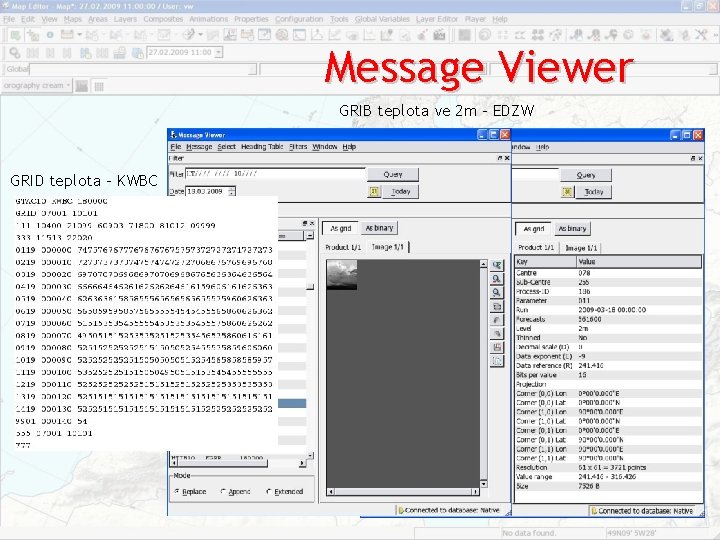Open Message menu in Message Viewer
Screen dimensions: 720x540
coord(199,147)
